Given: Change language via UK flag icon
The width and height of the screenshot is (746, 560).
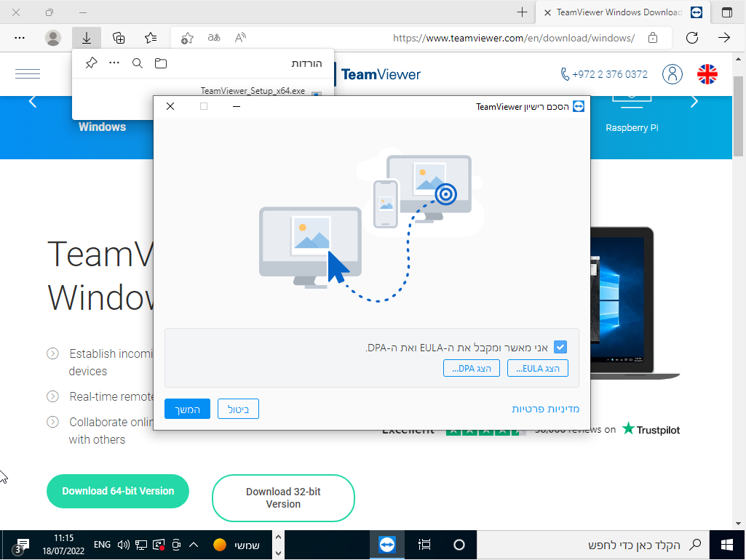Looking at the screenshot, I should tap(707, 74).
